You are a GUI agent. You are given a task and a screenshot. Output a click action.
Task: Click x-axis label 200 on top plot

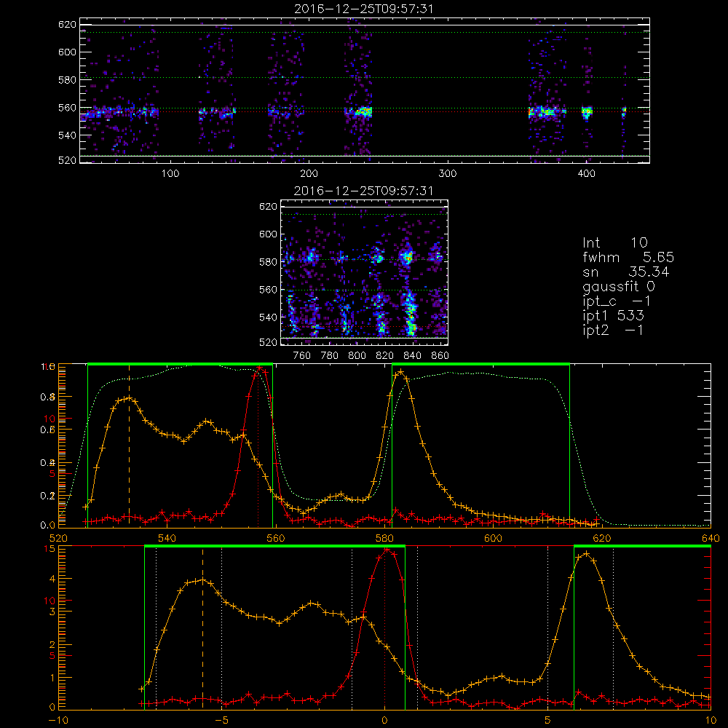309,174
